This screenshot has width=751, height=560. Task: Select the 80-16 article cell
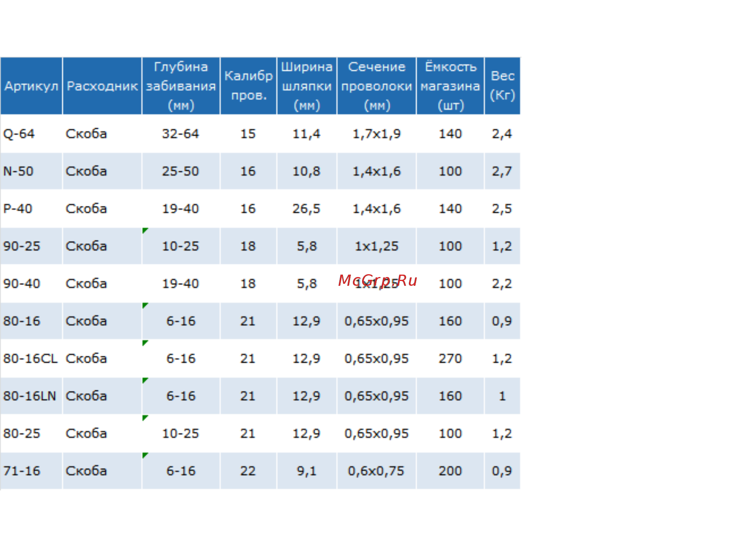coord(31,321)
